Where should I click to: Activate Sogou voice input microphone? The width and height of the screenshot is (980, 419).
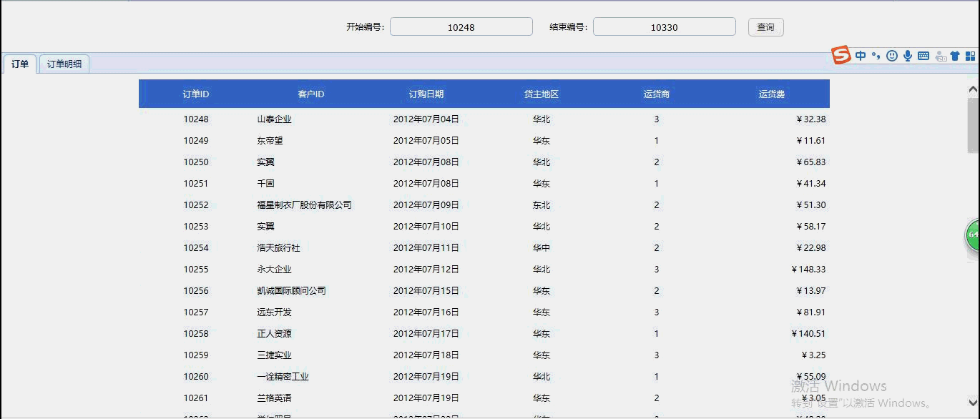908,56
